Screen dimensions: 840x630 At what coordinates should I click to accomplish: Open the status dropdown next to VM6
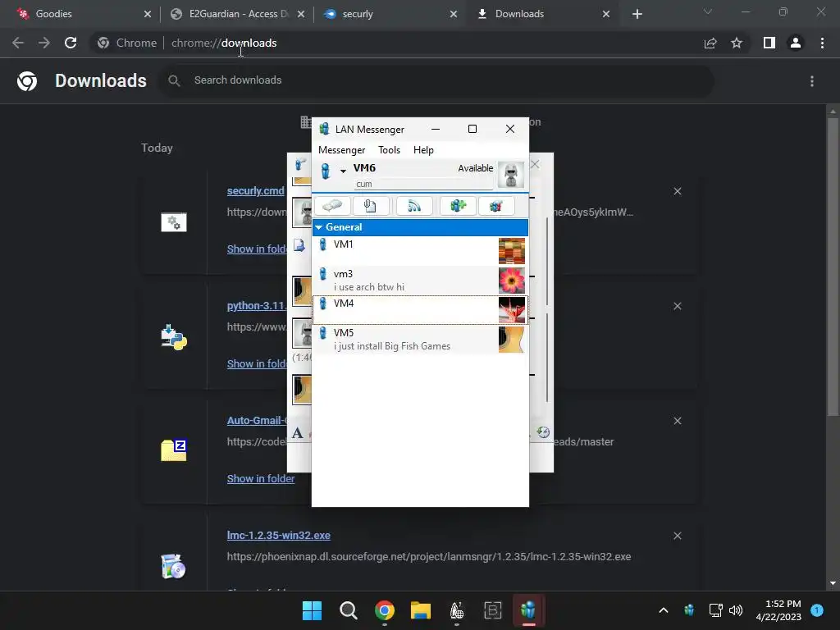[x=343, y=171]
